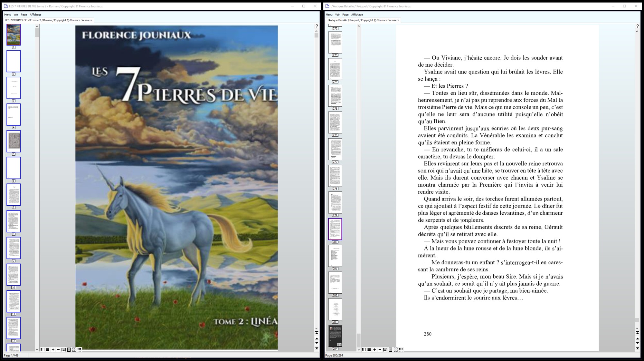Go to previous page in 7 Pierres window
The image size is (644, 361).
click(317, 338)
